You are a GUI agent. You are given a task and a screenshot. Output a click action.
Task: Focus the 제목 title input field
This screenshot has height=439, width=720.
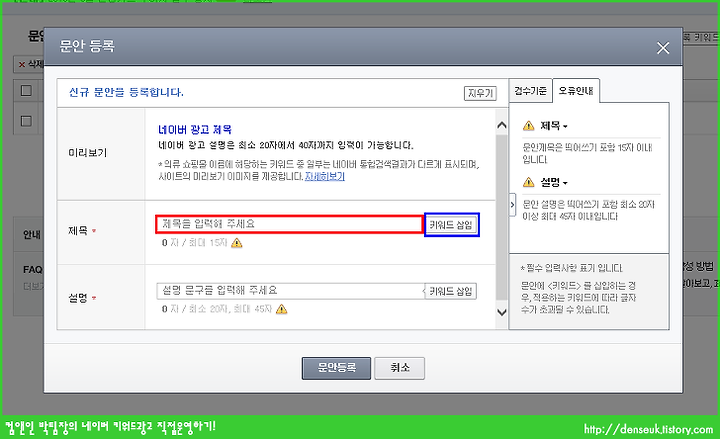[289, 224]
